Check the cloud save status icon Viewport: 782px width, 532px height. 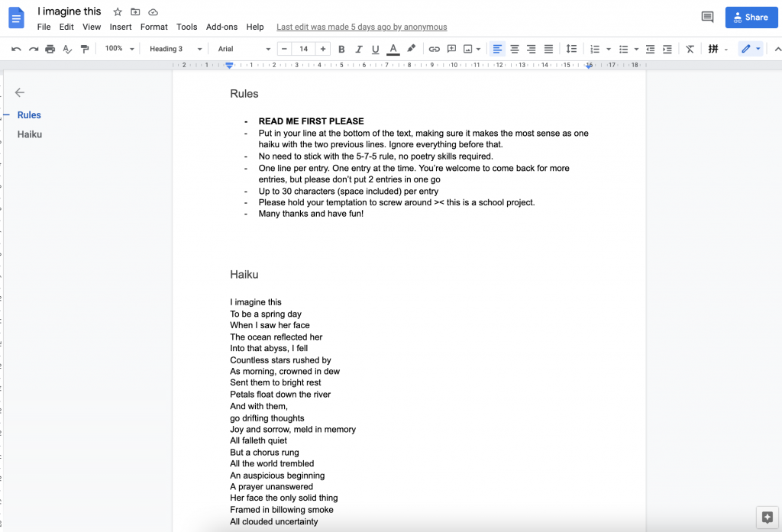pyautogui.click(x=153, y=11)
